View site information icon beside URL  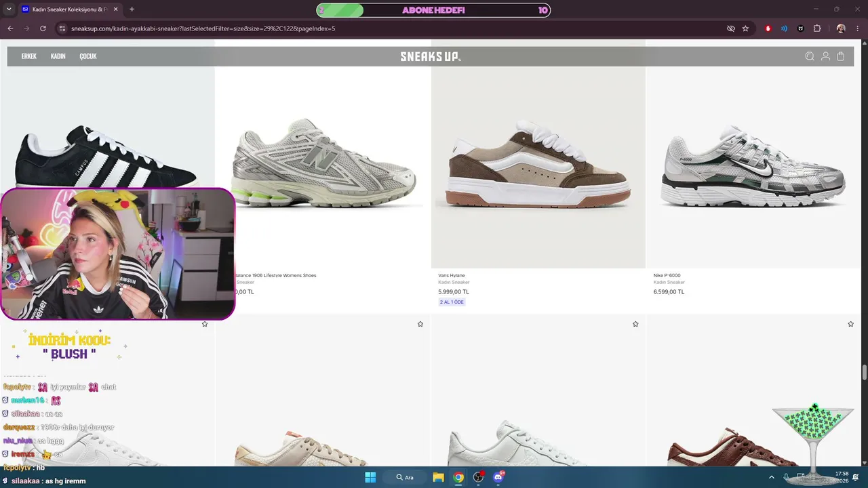62,28
